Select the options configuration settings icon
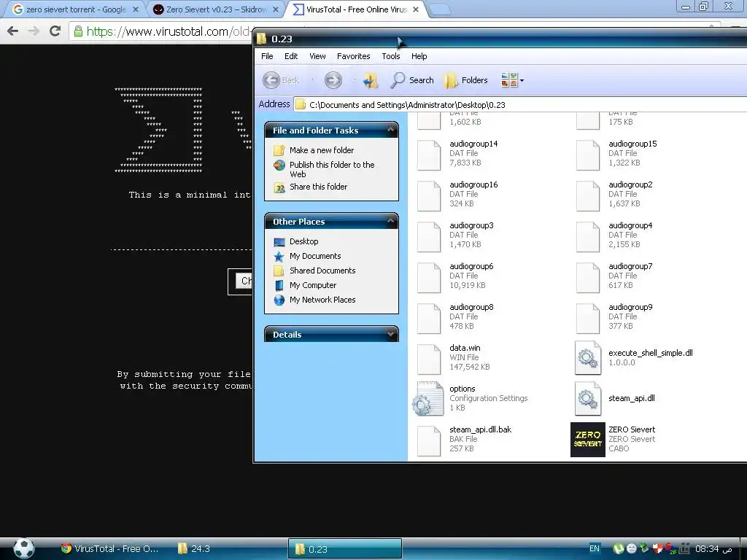Image resolution: width=747 pixels, height=560 pixels. [x=428, y=399]
